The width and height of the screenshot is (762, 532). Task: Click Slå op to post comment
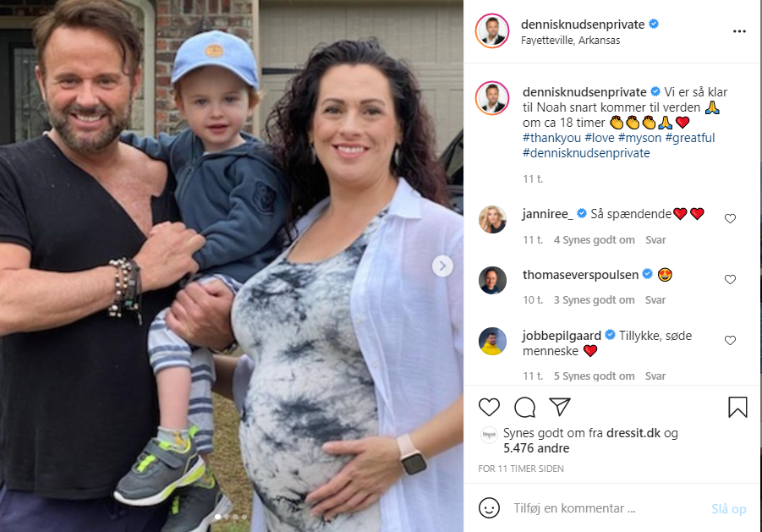(728, 508)
